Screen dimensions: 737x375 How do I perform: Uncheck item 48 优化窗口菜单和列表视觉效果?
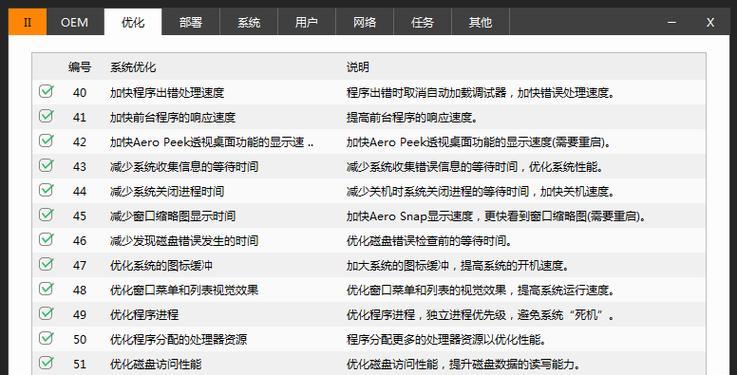click(46, 289)
